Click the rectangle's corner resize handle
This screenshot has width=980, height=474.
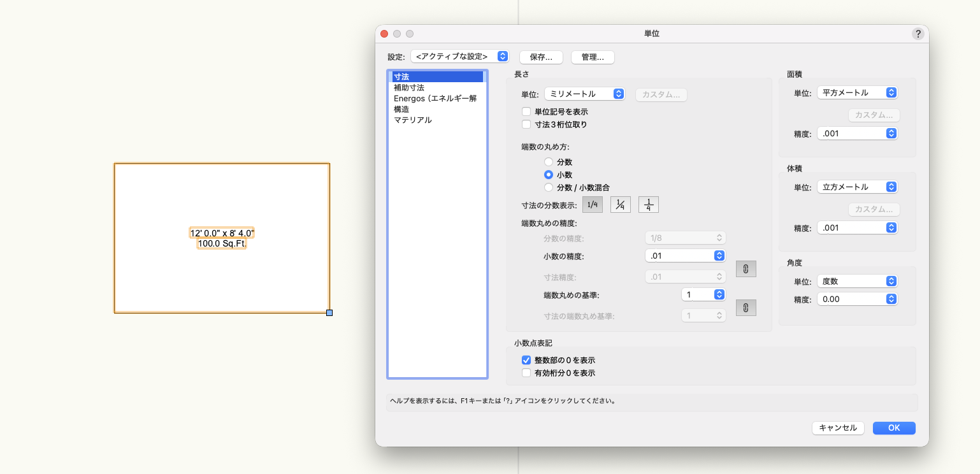(x=329, y=312)
